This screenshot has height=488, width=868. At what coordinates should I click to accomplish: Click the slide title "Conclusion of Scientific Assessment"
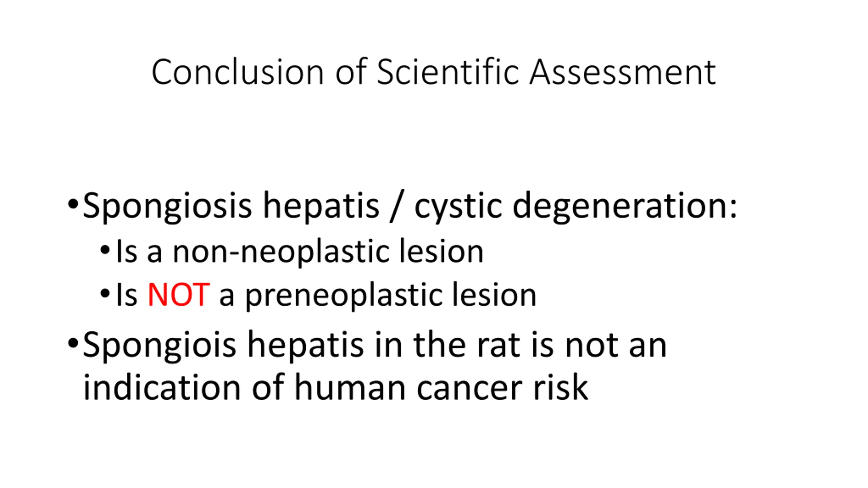pos(433,72)
